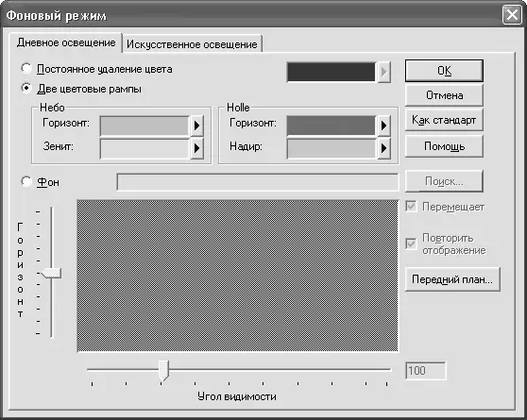Expand Holle Горизонт color arrow
This screenshot has height=420, width=527.
[x=383, y=126]
